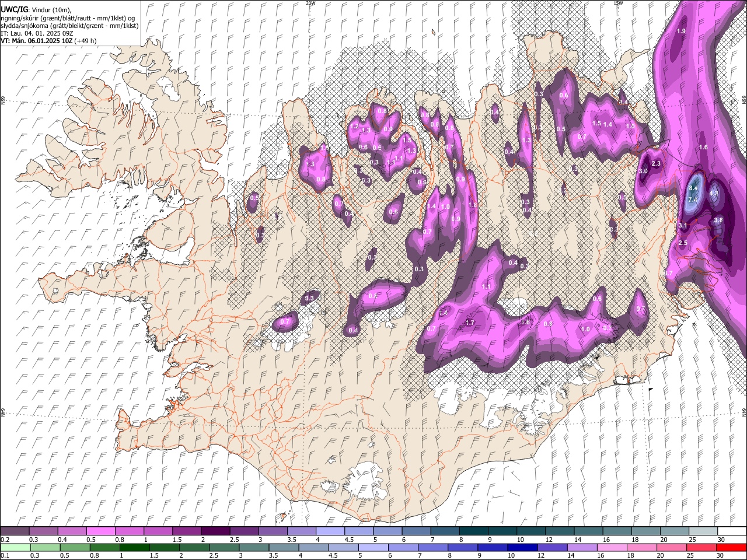Click the medium green 0.8 rain legend swatch
Screen dimensions: 747x560
click(x=105, y=547)
